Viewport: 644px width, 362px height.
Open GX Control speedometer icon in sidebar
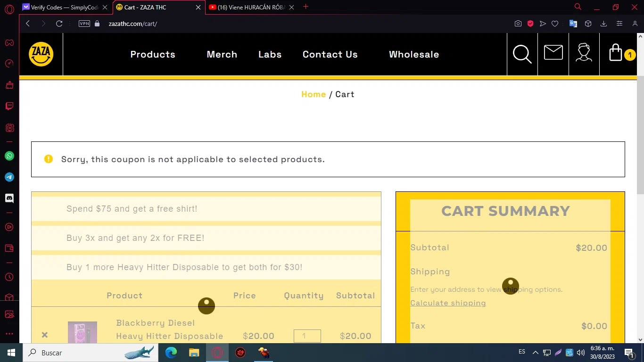9,64
